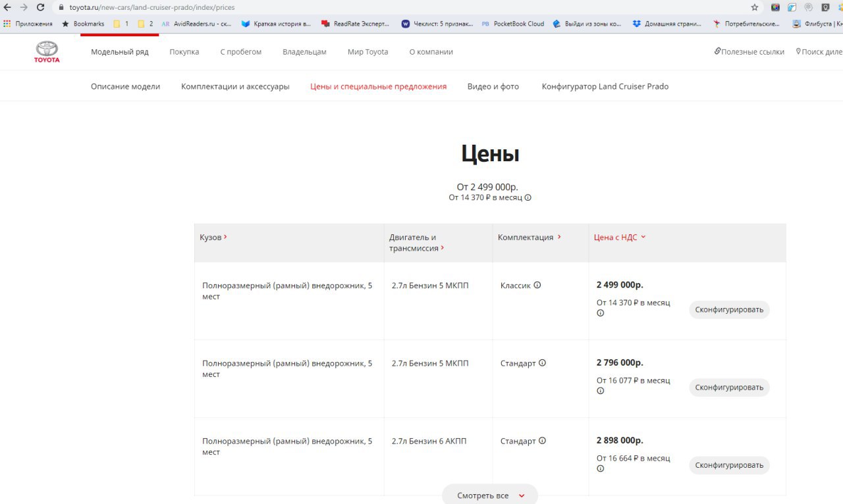Open Поиск дилера link

tap(819, 51)
